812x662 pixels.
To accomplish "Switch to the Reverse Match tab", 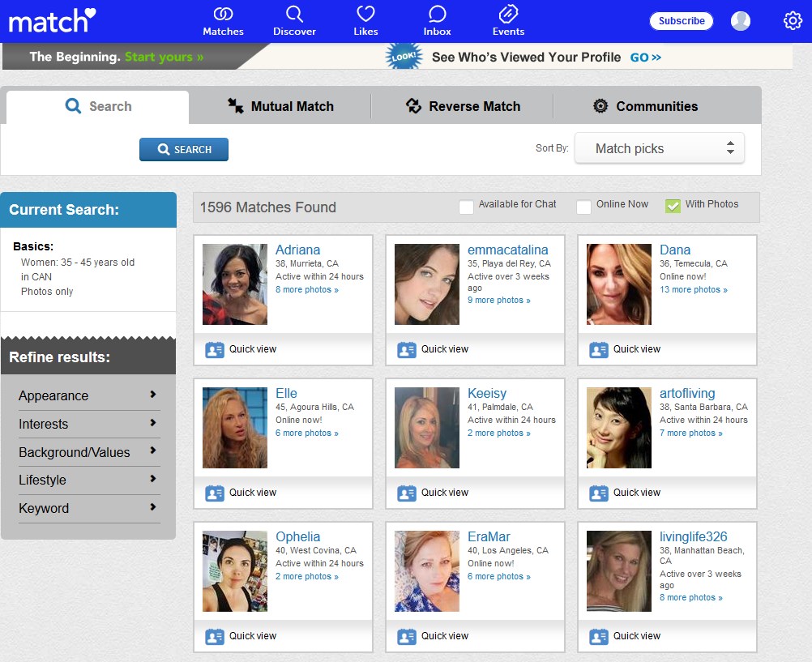I will (463, 106).
